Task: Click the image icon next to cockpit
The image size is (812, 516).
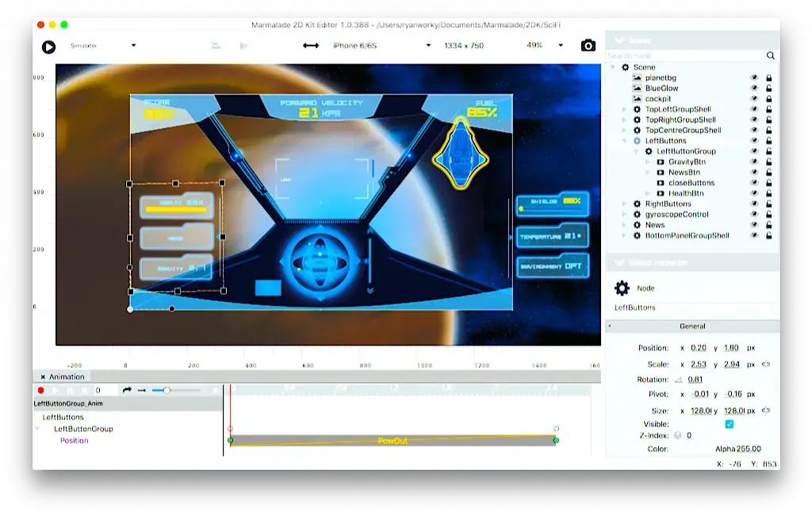Action: (x=637, y=98)
